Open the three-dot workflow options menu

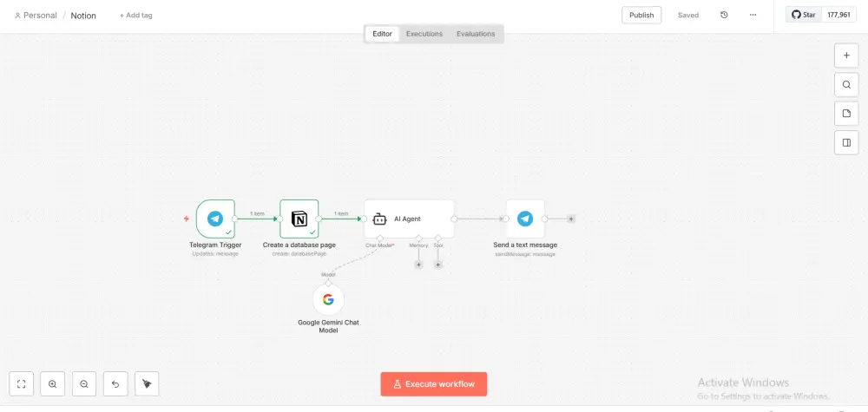click(753, 15)
